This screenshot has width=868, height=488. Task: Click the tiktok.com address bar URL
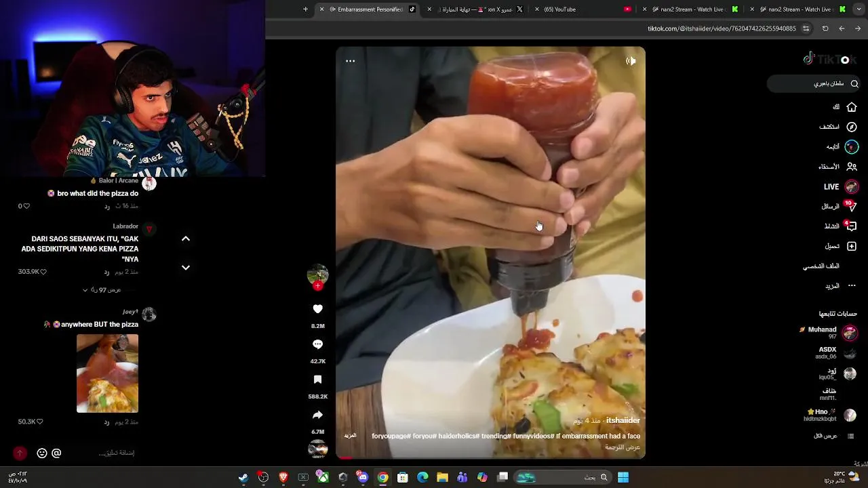point(722,28)
